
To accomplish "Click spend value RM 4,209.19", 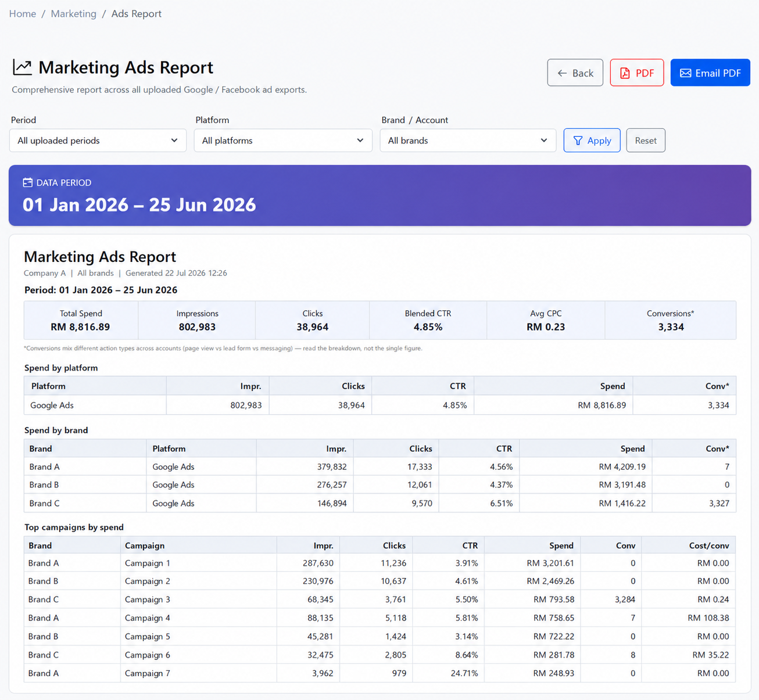I will 622,466.
